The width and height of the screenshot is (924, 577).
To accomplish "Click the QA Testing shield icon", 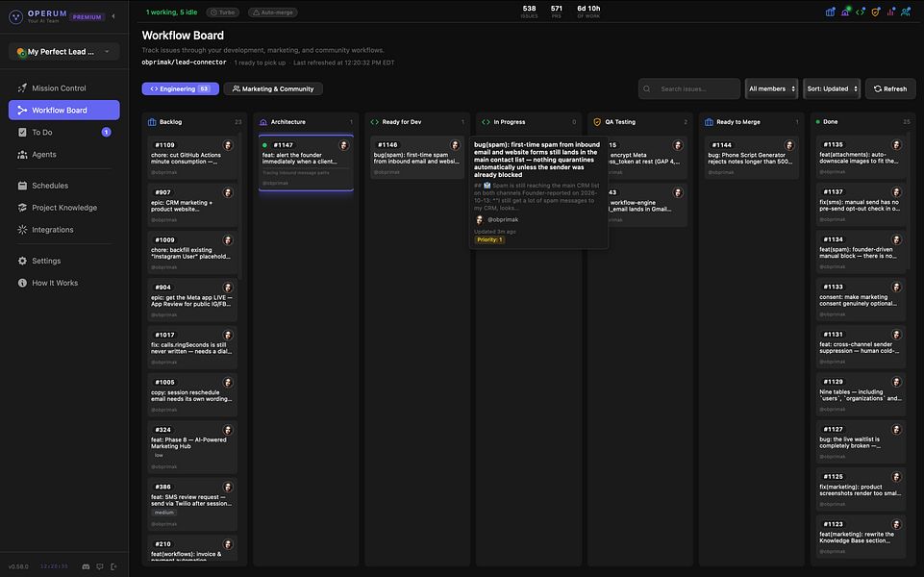I will [597, 122].
